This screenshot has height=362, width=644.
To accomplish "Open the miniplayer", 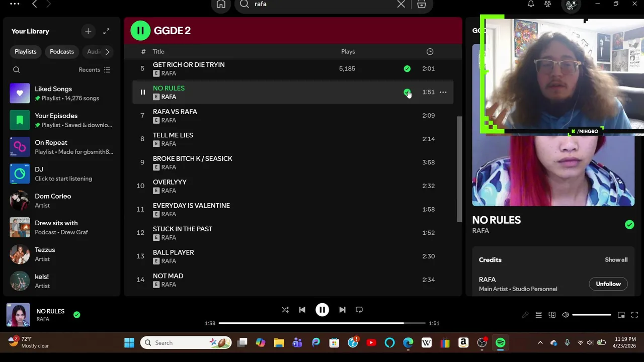I will point(621,315).
